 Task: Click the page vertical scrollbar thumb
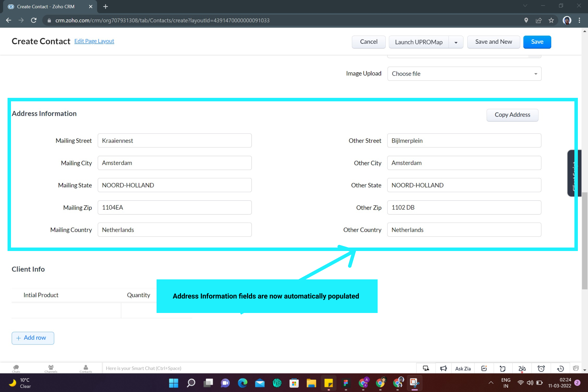tap(585, 240)
